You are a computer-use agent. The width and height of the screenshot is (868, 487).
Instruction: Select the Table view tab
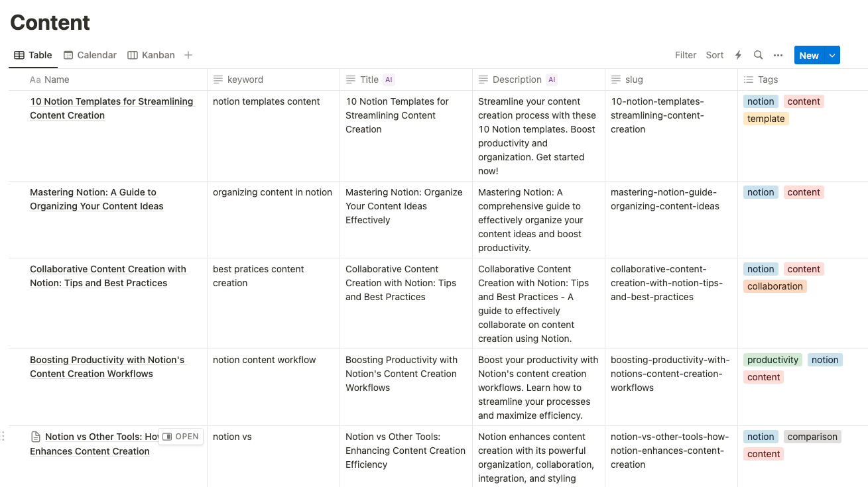[x=33, y=55]
